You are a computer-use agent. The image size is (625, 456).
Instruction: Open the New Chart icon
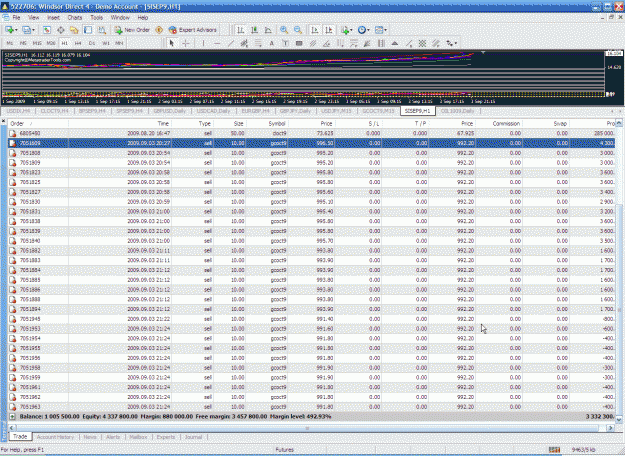[x=9, y=30]
